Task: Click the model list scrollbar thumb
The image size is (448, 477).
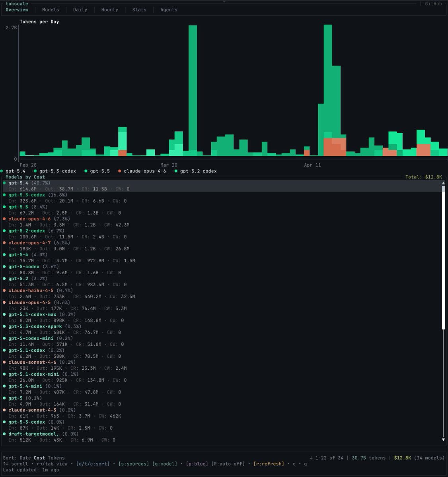Action: 443,258
